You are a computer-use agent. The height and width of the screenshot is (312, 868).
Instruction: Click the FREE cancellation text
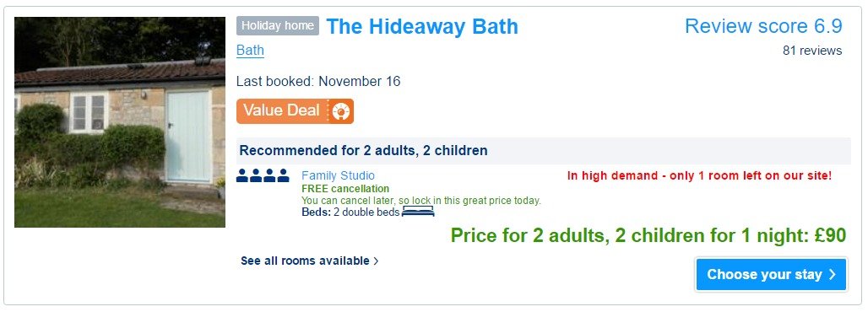(345, 189)
